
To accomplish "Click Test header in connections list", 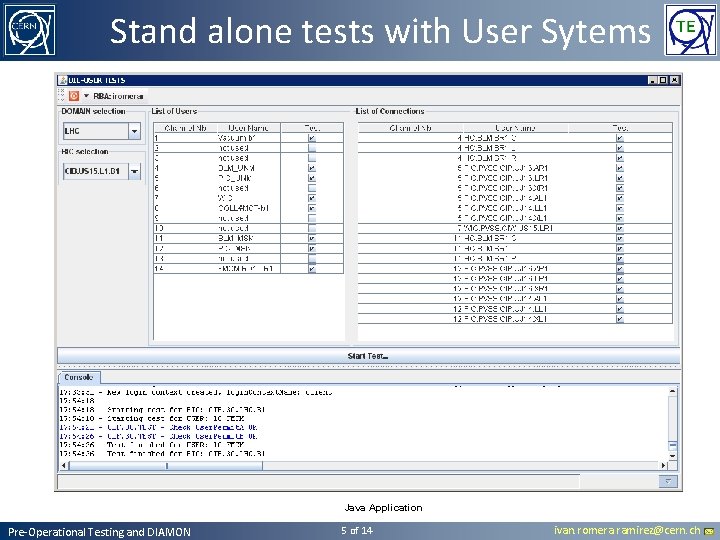I will [620, 128].
